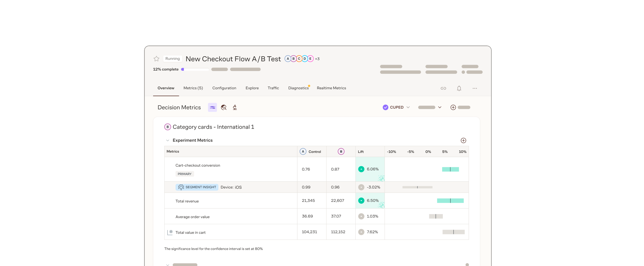Toggle the CUPED checkmark
Viewport: 644px width, 266px height.
385,107
